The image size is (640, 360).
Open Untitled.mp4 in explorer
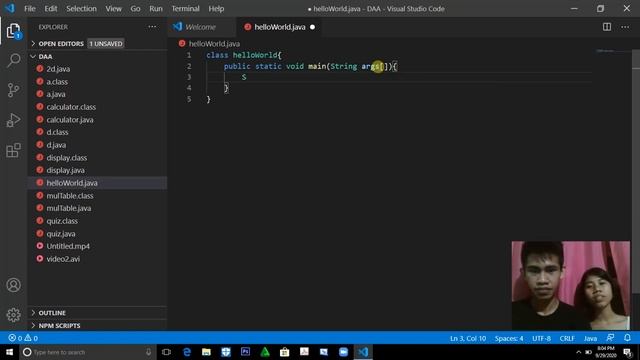tap(97, 246)
